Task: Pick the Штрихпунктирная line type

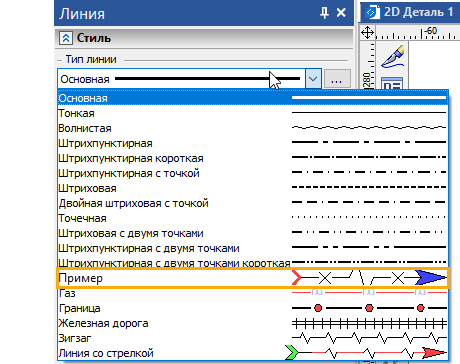Action: [253, 143]
